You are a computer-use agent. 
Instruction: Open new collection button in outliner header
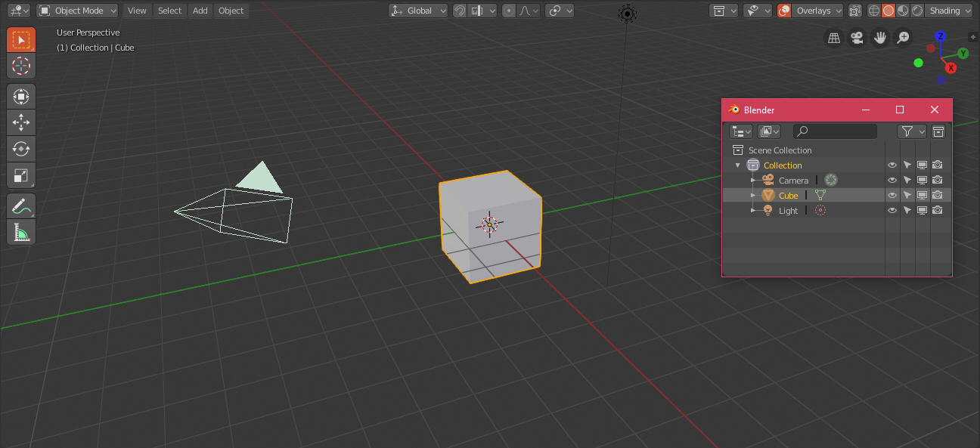(x=938, y=131)
